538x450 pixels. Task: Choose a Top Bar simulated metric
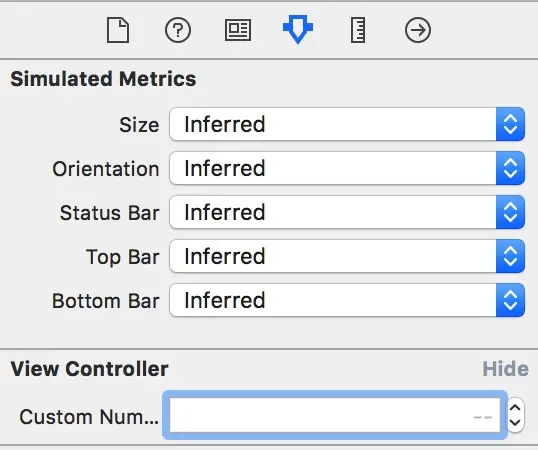[x=347, y=256]
